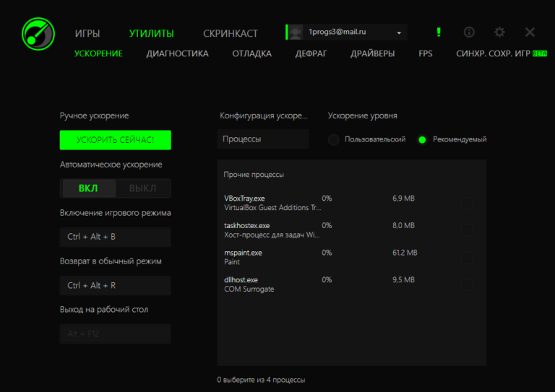Close the app with the X icon
The width and height of the screenshot is (555, 392).
(x=530, y=32)
